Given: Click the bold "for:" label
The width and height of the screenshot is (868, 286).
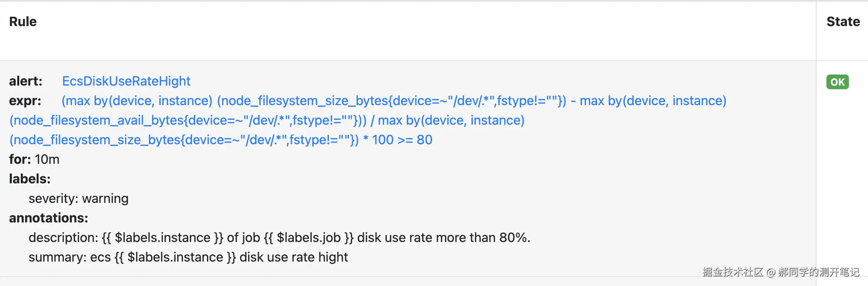Looking at the screenshot, I should (20, 159).
